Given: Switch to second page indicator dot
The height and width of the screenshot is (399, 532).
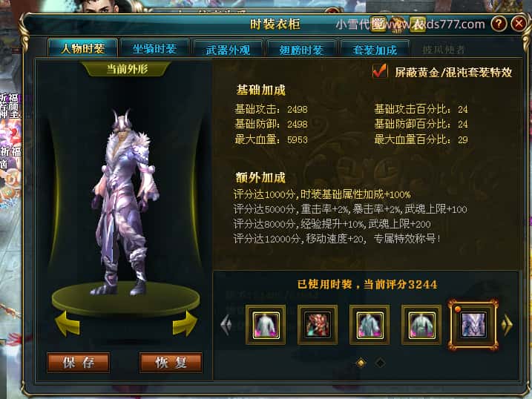Looking at the screenshot, I should coord(381,363).
